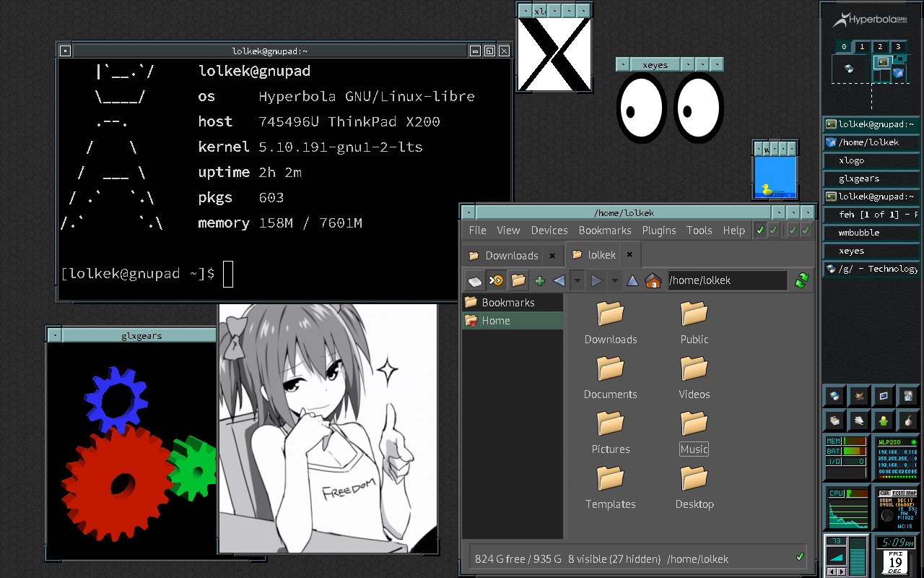Image resolution: width=924 pixels, height=578 pixels.
Task: Switch to workspace 3 in the pager
Action: pyautogui.click(x=897, y=47)
